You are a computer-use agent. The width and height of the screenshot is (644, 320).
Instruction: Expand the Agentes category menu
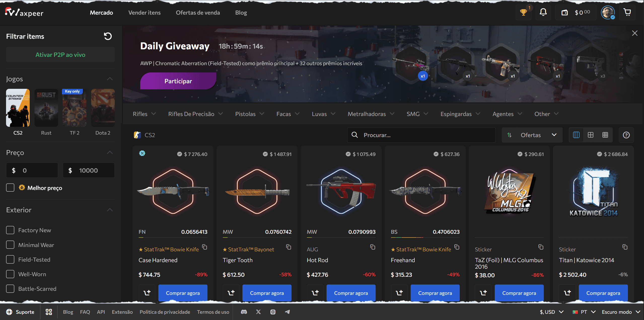tap(507, 114)
